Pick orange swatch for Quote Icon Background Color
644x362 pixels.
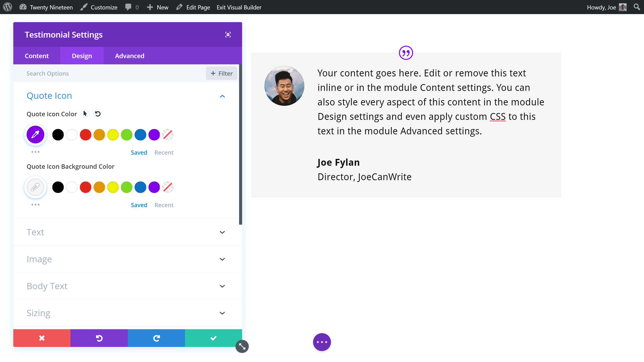(x=99, y=187)
